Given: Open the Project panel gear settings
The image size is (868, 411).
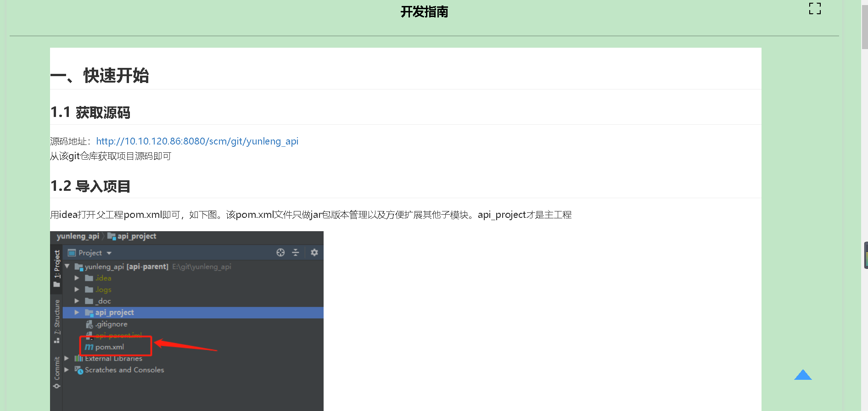Looking at the screenshot, I should (x=314, y=252).
